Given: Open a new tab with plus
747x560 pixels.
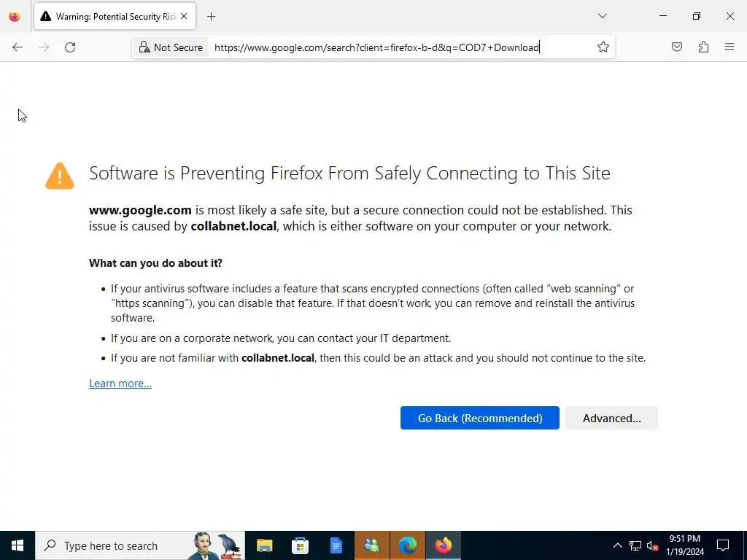Looking at the screenshot, I should [212, 16].
